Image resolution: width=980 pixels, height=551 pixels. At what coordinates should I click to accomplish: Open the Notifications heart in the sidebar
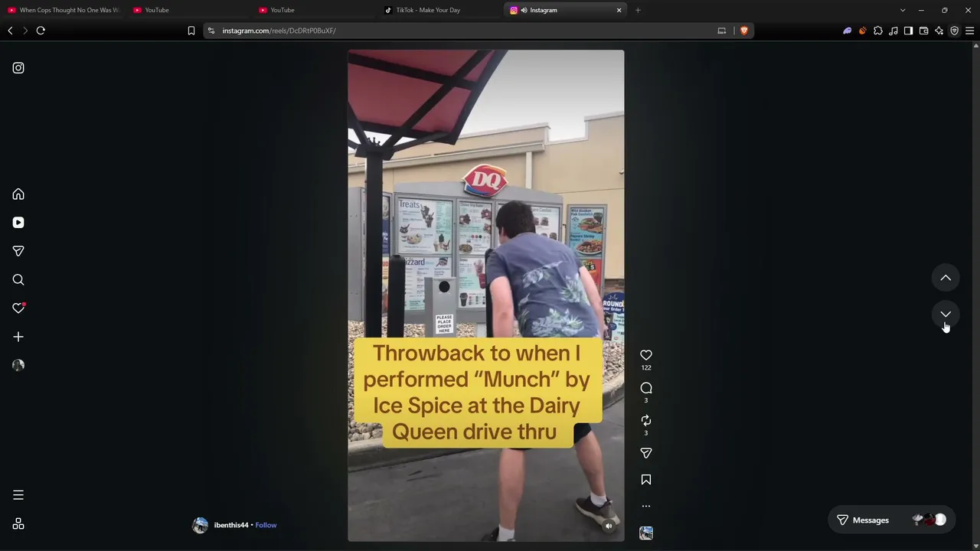(x=18, y=308)
